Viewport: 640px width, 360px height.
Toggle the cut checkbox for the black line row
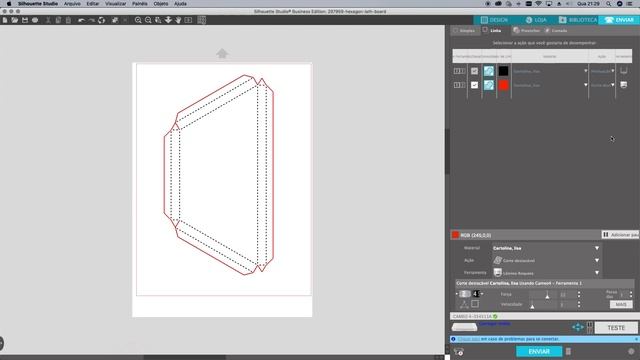tap(474, 71)
